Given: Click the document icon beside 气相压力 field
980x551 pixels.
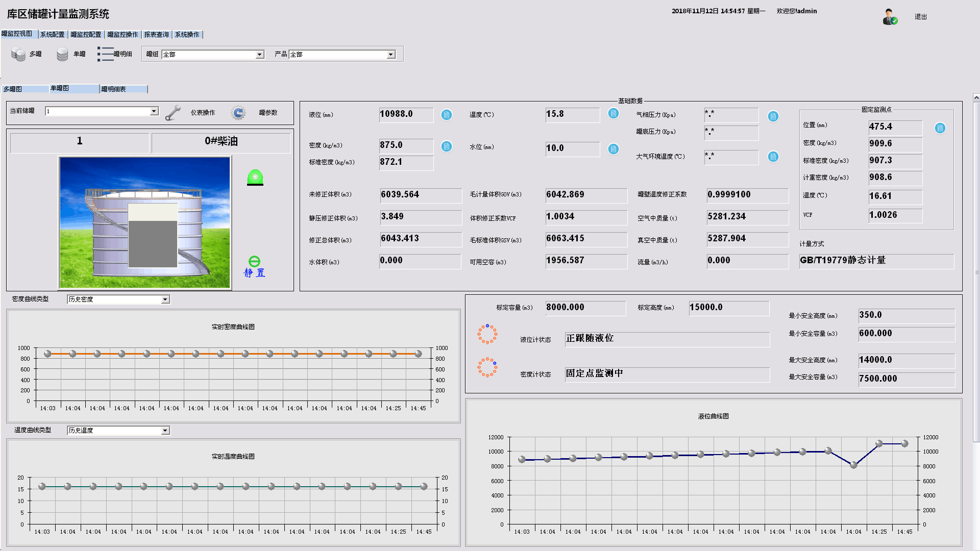Looking at the screenshot, I should point(773,116).
